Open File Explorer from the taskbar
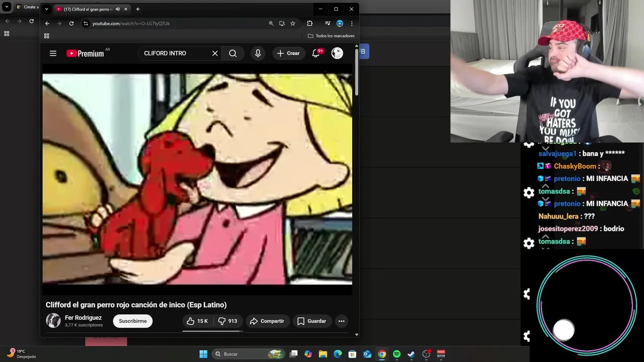The width and height of the screenshot is (644, 362). pyautogui.click(x=323, y=354)
